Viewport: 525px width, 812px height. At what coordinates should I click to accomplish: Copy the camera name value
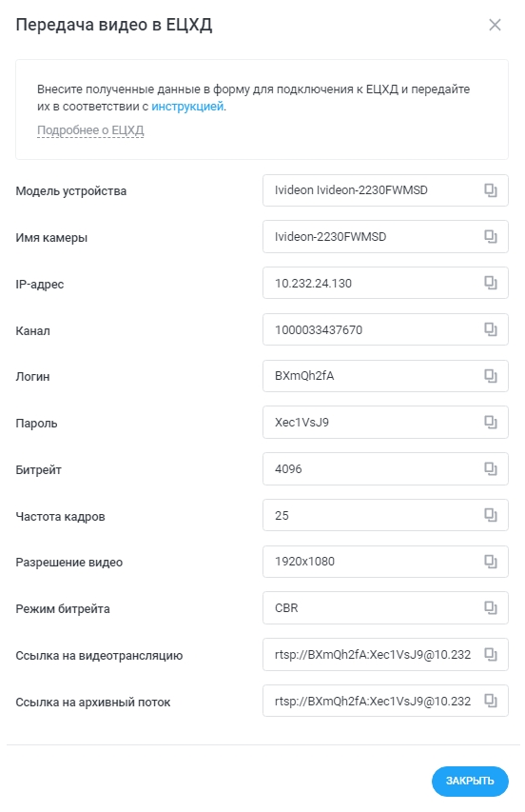491,237
